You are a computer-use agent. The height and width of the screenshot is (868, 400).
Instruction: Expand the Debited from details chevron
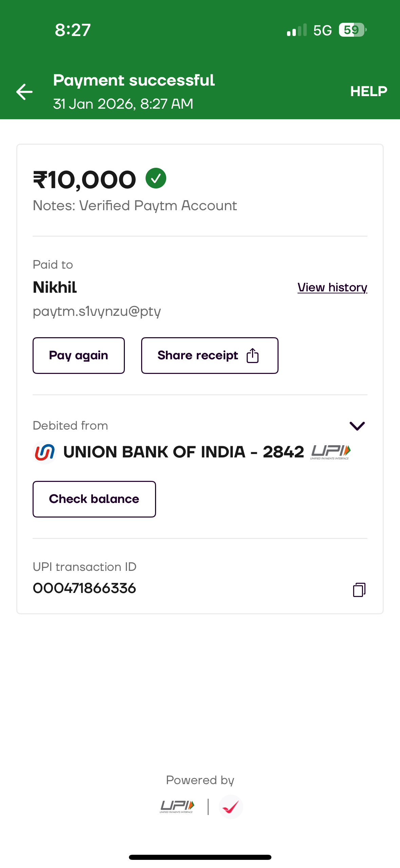tap(357, 426)
